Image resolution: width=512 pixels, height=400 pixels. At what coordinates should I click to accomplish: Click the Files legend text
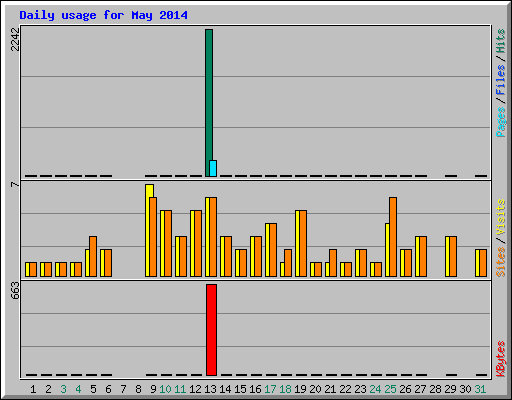coord(501,79)
